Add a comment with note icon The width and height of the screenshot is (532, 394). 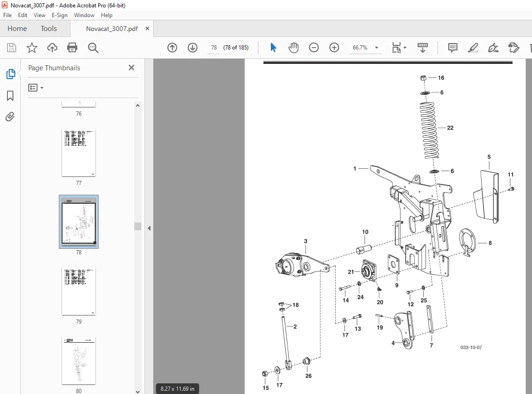[453, 48]
